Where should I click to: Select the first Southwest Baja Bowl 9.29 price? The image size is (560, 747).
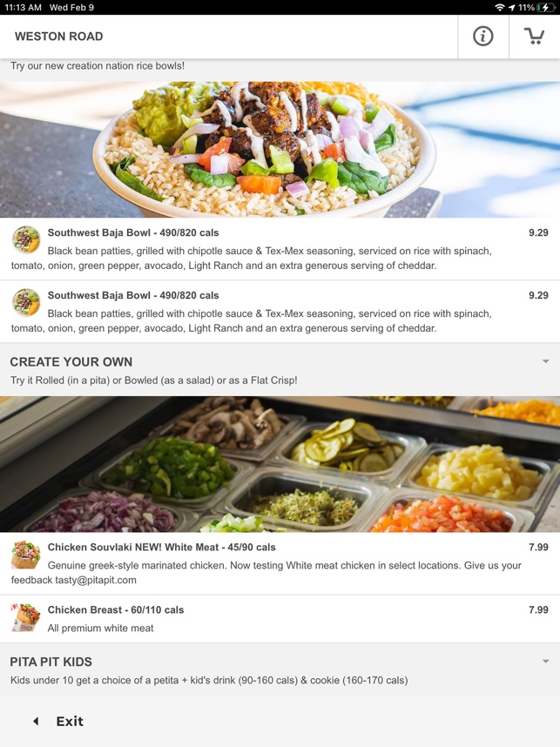coord(538,232)
